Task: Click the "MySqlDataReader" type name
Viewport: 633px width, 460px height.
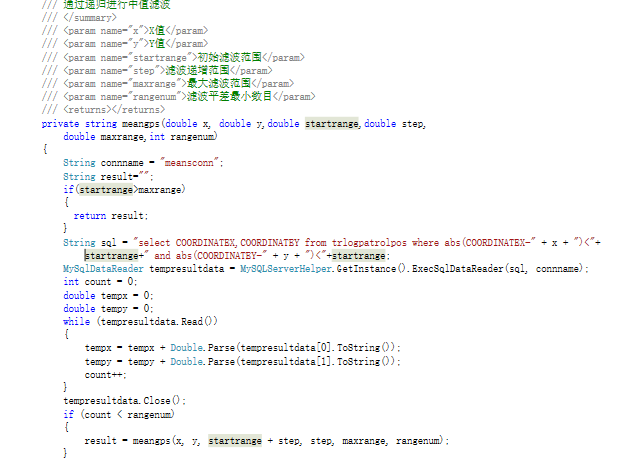Action: [103, 269]
